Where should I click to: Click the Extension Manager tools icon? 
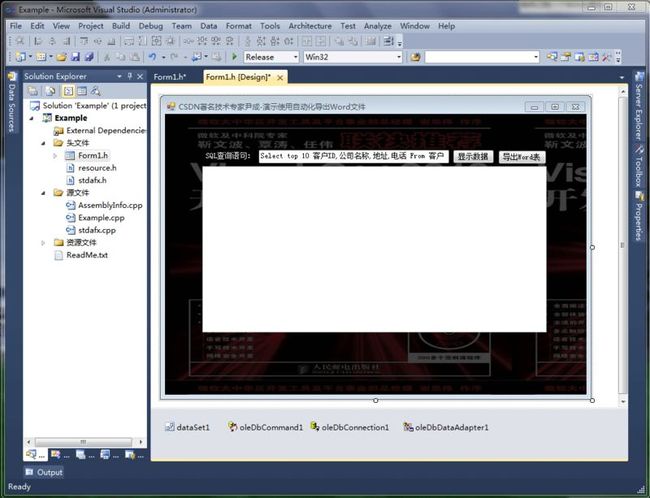click(x=607, y=57)
